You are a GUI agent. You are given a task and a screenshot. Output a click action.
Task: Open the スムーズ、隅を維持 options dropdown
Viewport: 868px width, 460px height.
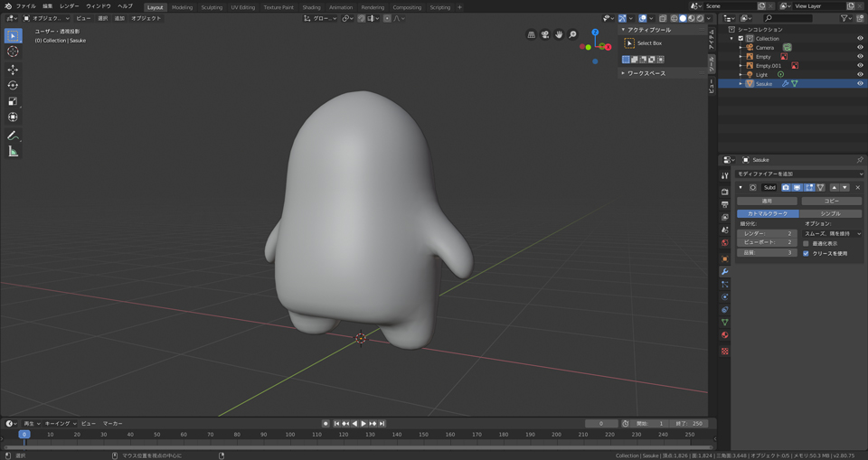(x=832, y=233)
